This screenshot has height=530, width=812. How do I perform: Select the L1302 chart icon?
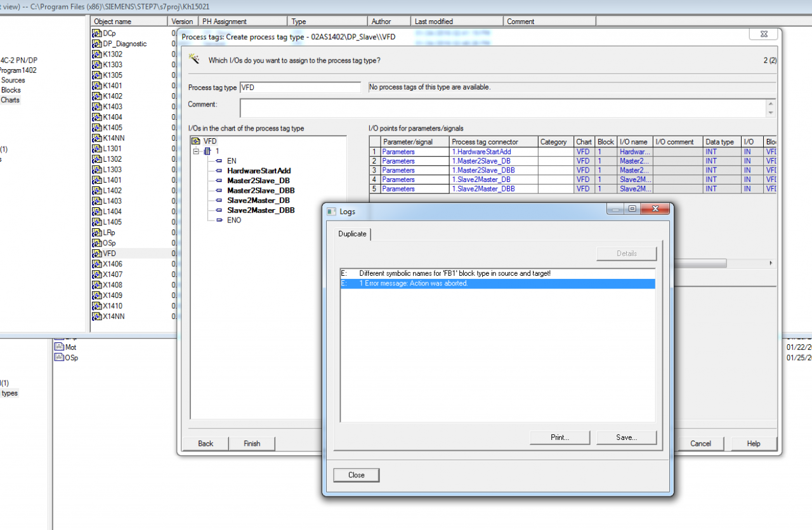(x=97, y=159)
